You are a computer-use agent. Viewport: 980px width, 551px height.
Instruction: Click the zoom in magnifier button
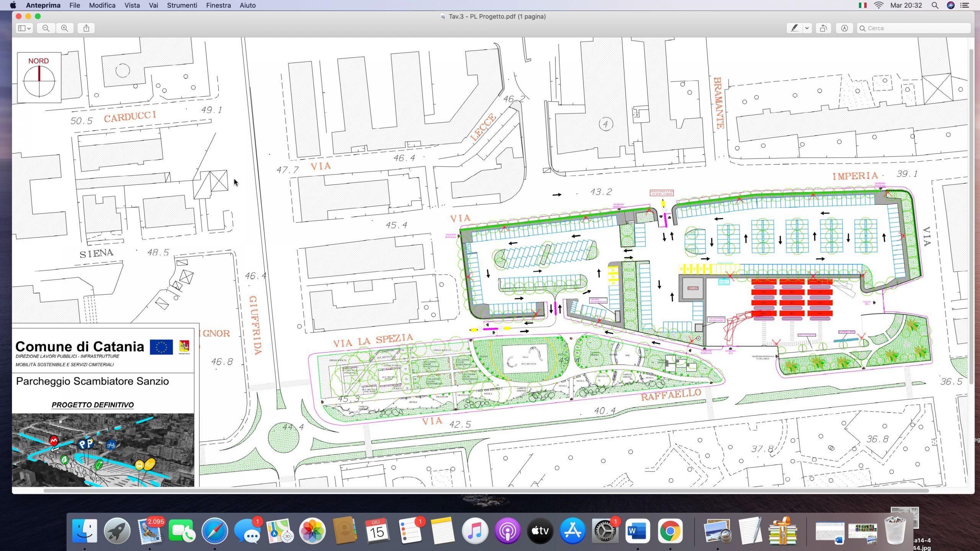65,28
